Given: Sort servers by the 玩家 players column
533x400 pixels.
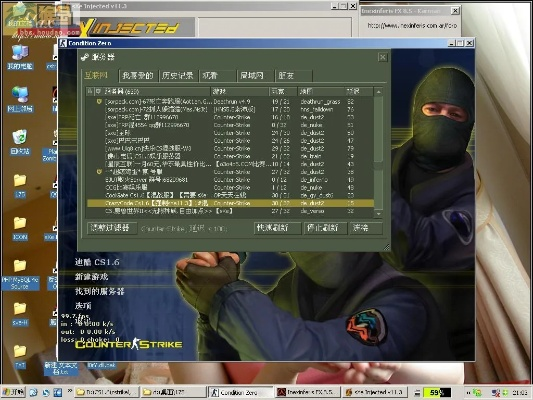Looking at the screenshot, I should point(284,91).
